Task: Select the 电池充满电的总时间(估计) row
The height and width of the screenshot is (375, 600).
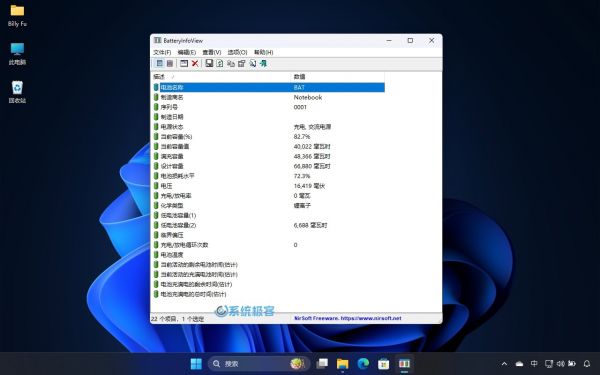Action: pos(268,294)
